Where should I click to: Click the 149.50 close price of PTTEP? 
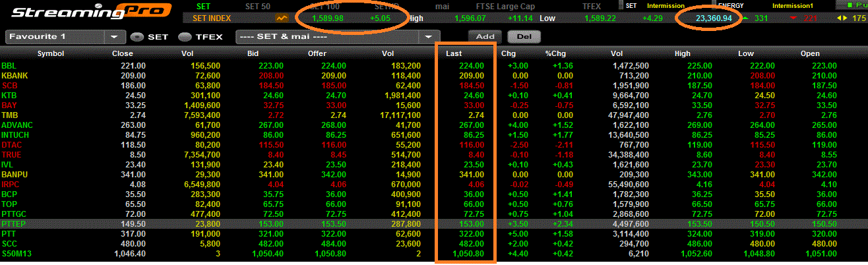point(133,224)
